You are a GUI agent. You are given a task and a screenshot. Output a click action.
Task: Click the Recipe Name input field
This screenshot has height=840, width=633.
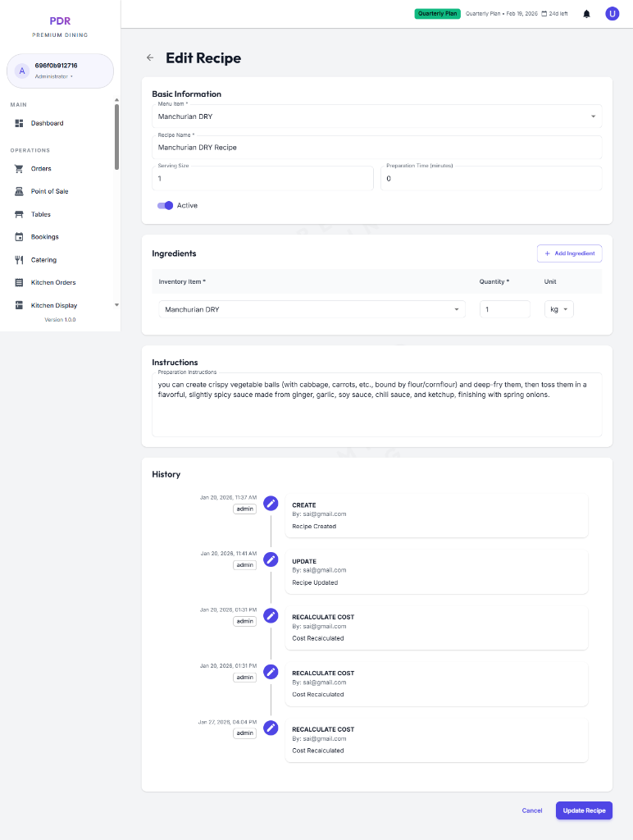pyautogui.click(x=377, y=148)
